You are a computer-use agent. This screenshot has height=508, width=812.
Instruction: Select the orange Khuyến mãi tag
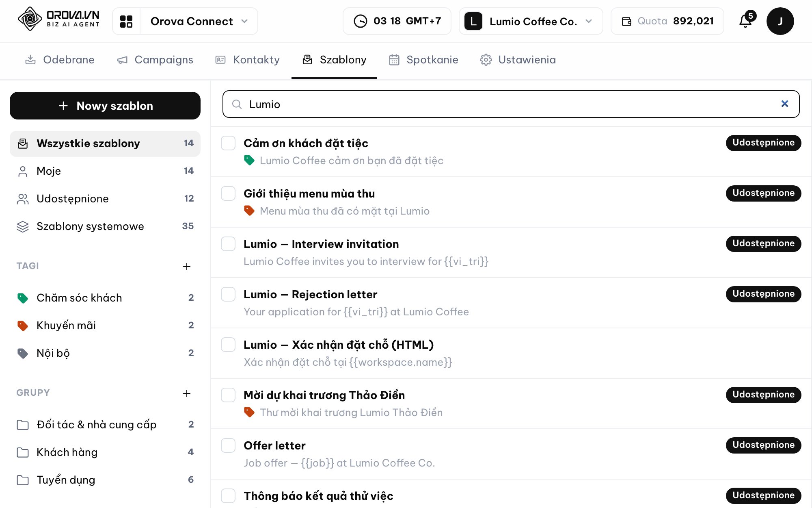point(105,326)
